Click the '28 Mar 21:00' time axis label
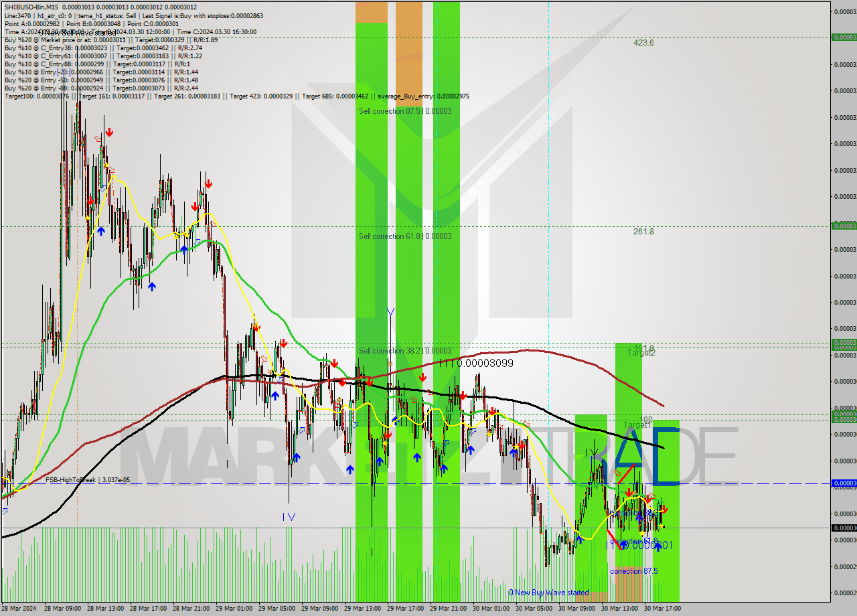Image resolution: width=857 pixels, height=616 pixels. click(x=191, y=609)
